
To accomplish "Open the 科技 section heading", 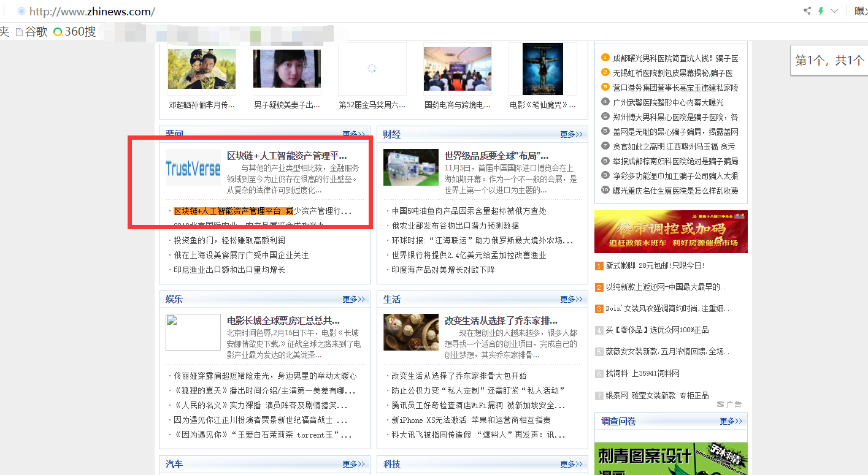I will (392, 464).
